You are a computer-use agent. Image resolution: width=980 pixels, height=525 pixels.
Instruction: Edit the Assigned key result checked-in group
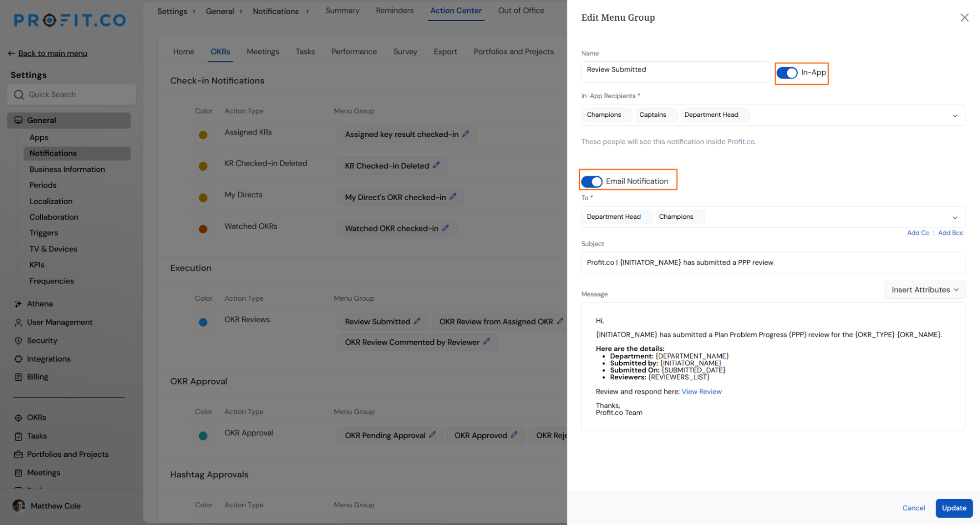(x=465, y=134)
